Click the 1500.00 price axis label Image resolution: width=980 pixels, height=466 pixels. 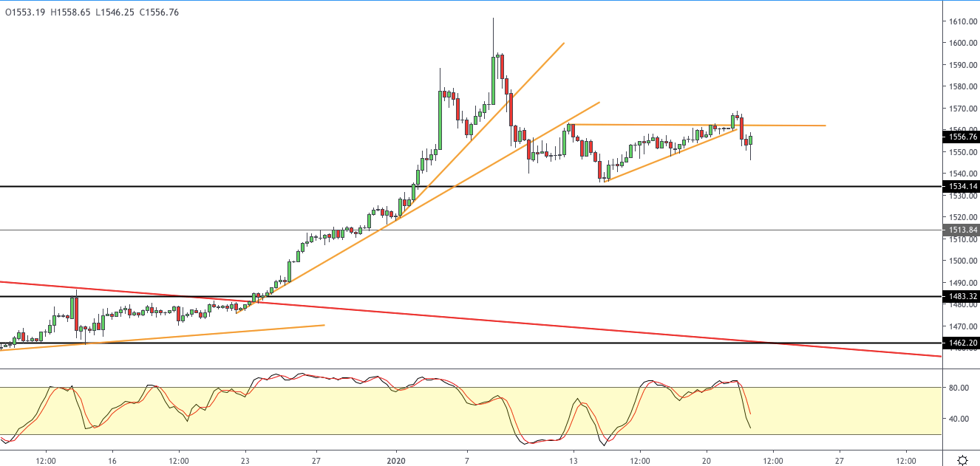point(964,261)
